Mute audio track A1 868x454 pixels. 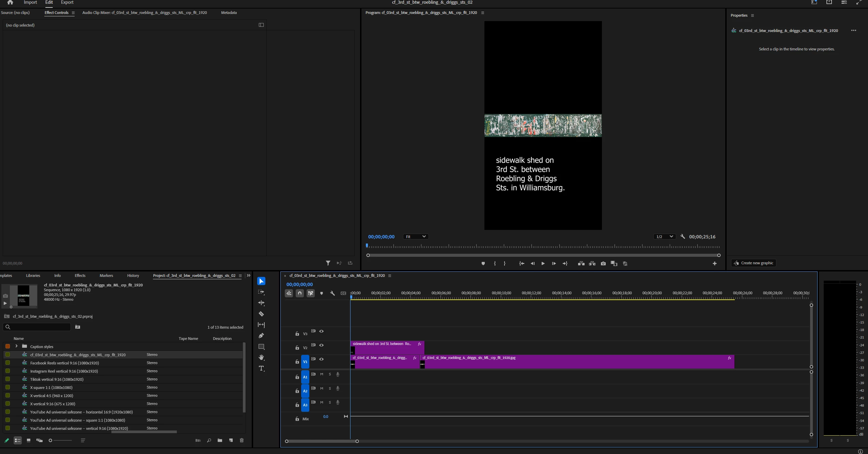pos(322,374)
